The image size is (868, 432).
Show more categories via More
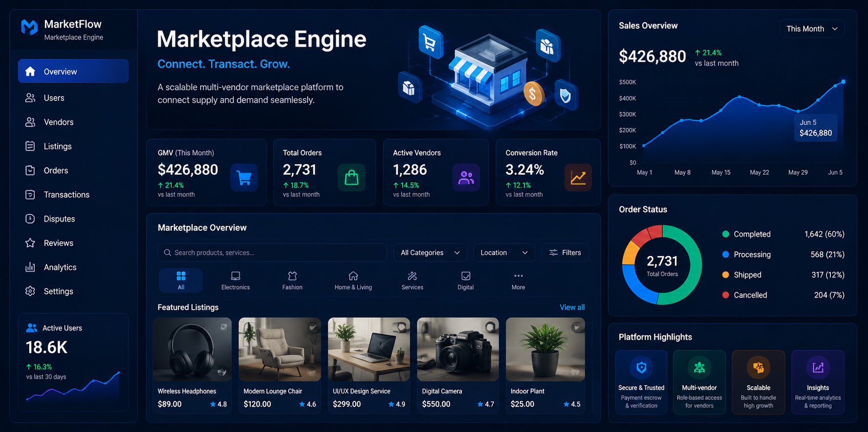518,281
